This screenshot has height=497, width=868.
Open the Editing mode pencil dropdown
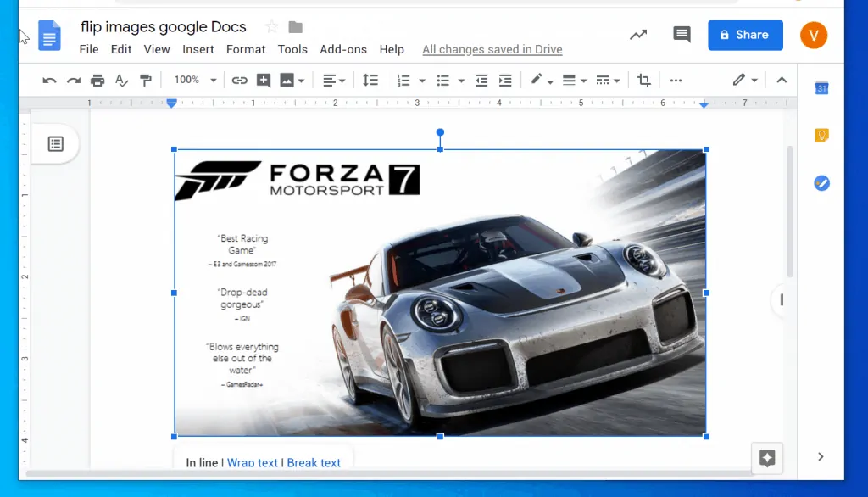[x=745, y=80]
